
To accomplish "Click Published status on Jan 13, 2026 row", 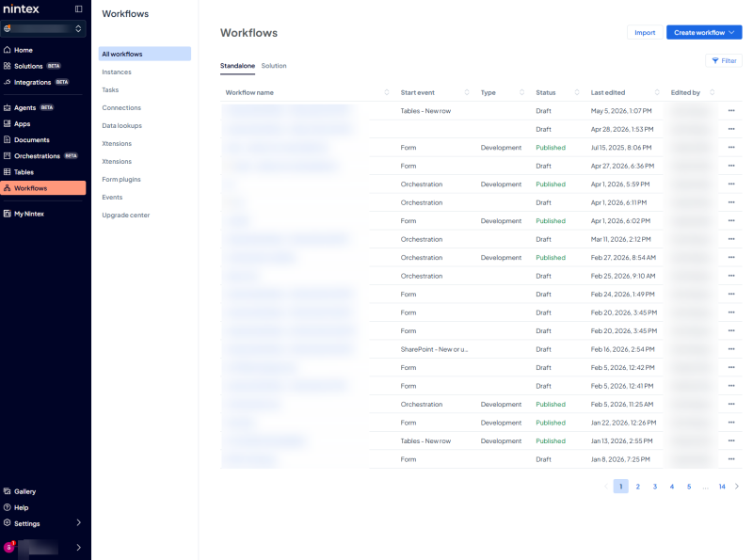I will [551, 440].
